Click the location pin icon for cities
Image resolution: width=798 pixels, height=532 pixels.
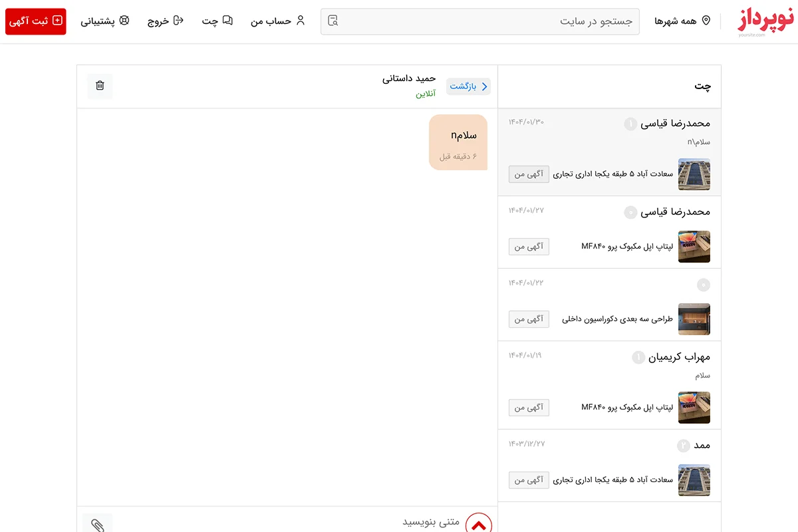[x=706, y=21]
